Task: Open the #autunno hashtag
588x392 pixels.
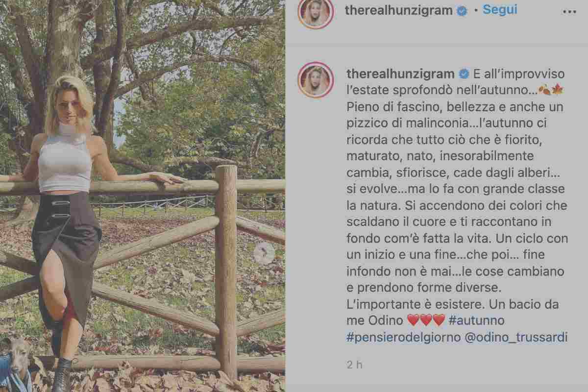Action: [x=476, y=320]
